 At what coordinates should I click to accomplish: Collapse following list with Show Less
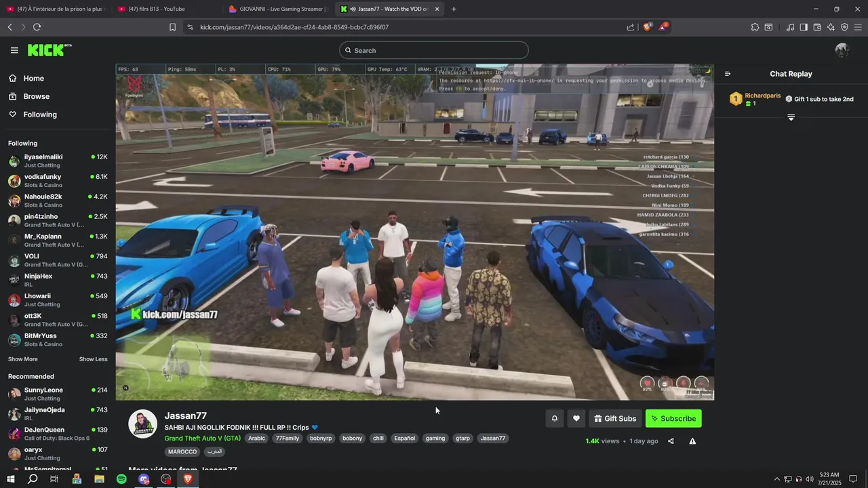click(93, 359)
